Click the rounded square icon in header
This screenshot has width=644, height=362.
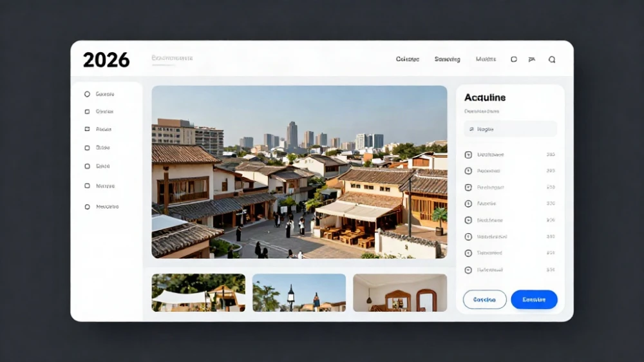(514, 59)
